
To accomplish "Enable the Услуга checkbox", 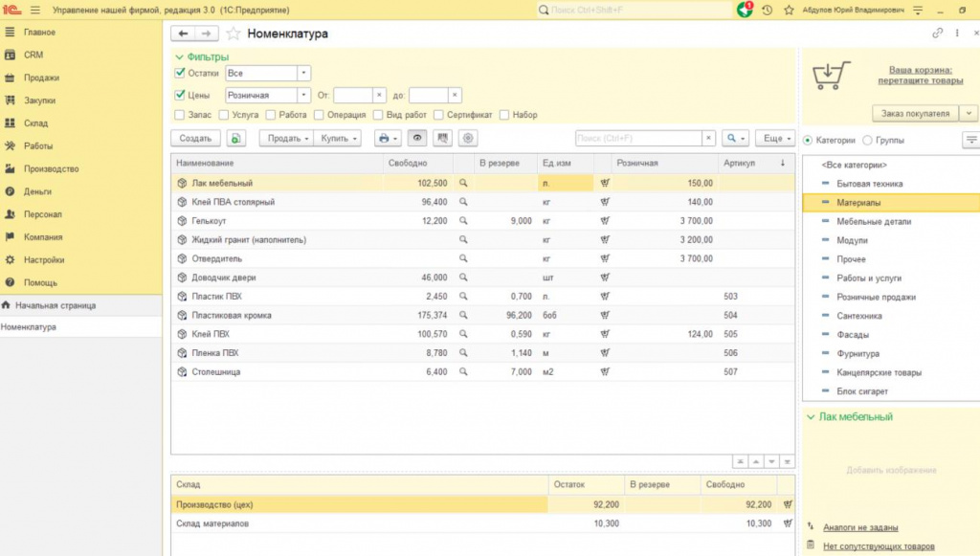I will point(224,115).
